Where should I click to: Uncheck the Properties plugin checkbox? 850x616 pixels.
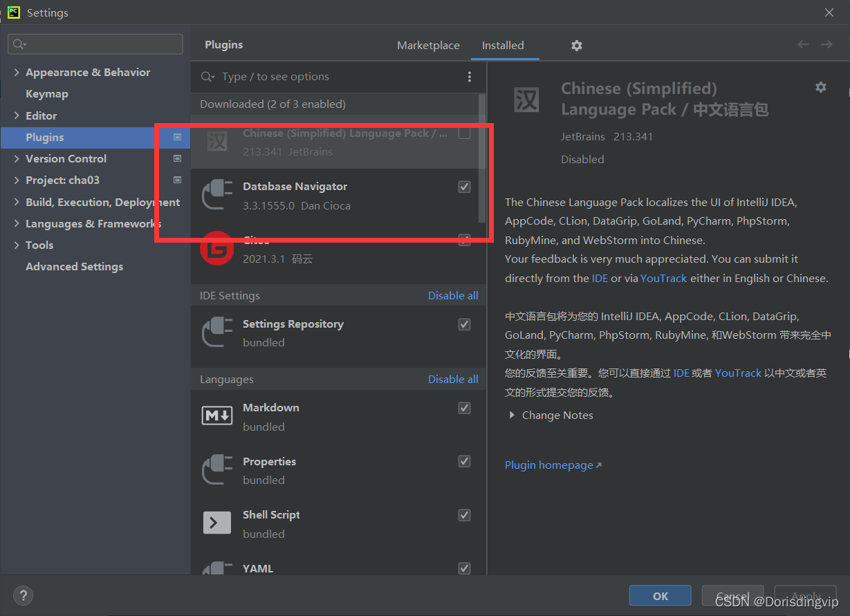point(465,461)
